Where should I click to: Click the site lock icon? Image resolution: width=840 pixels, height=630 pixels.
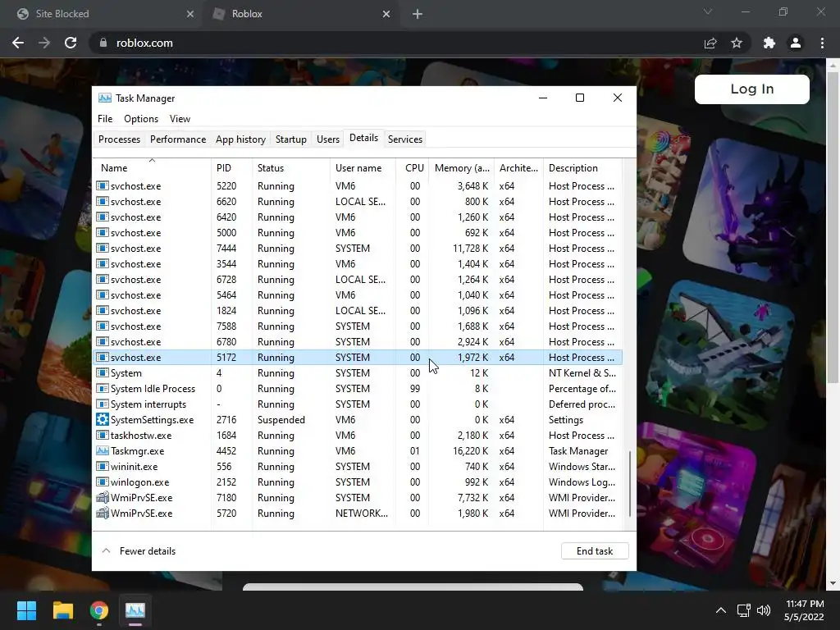[103, 43]
